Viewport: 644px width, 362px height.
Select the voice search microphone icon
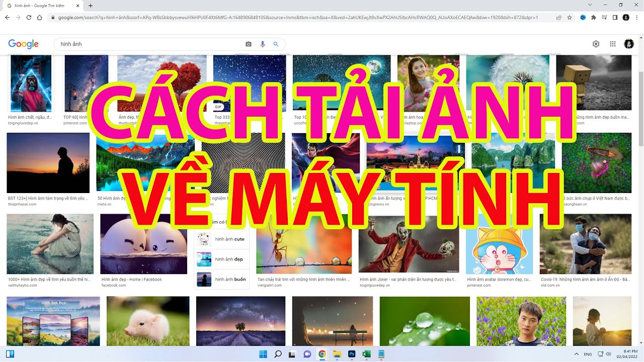coord(262,44)
